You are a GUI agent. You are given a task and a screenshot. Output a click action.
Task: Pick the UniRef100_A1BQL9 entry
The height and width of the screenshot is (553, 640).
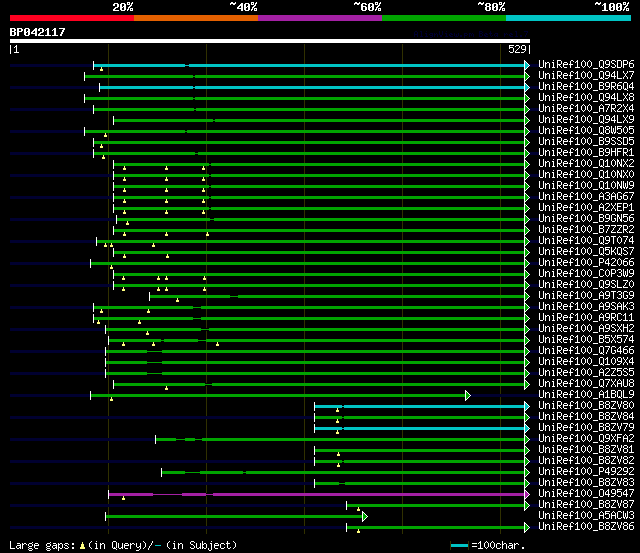click(586, 395)
